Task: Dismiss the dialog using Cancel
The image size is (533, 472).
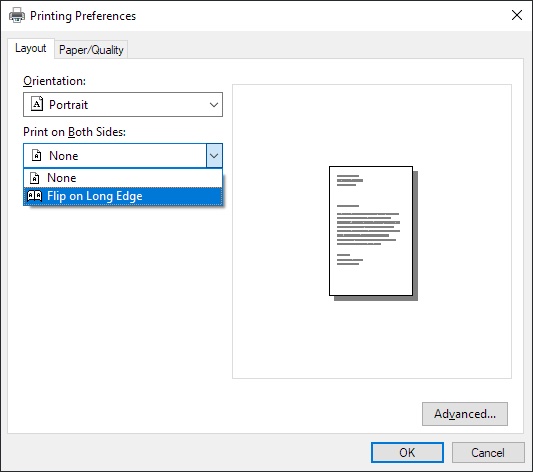Action: click(x=488, y=453)
